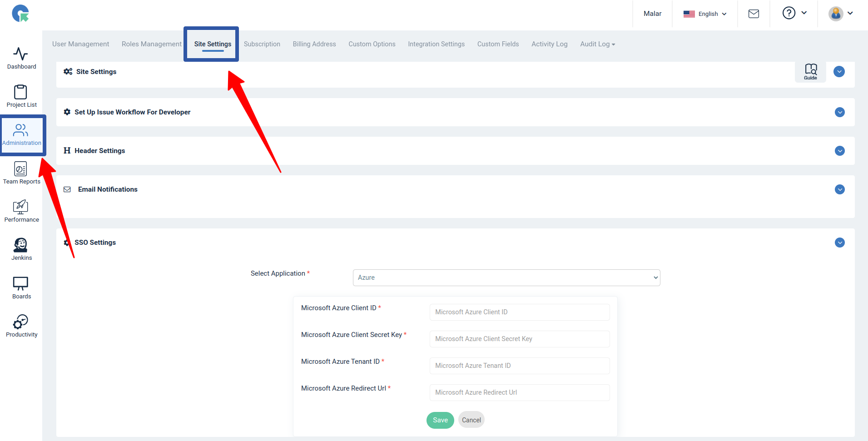Expand the Email Notifications section chevron
Screen dimensions: 868x441
pyautogui.click(x=840, y=189)
